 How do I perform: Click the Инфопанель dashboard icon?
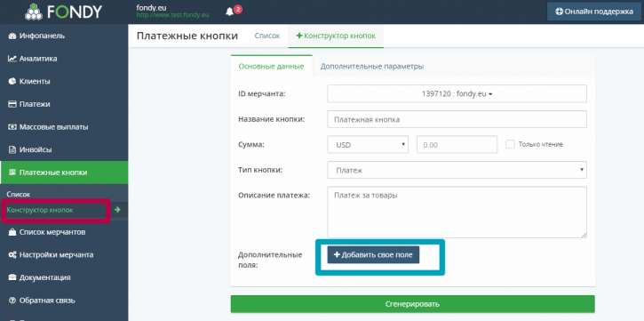coord(12,36)
